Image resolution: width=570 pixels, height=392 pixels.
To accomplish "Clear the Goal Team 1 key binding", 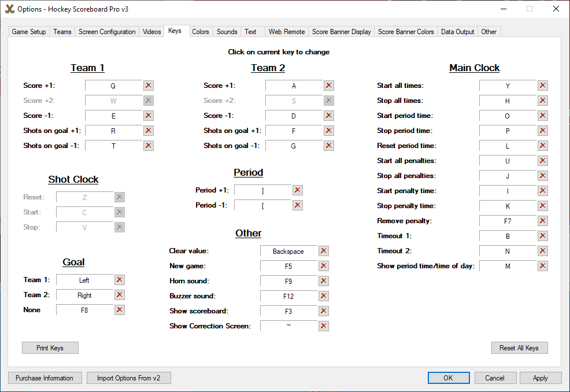I will [x=120, y=280].
